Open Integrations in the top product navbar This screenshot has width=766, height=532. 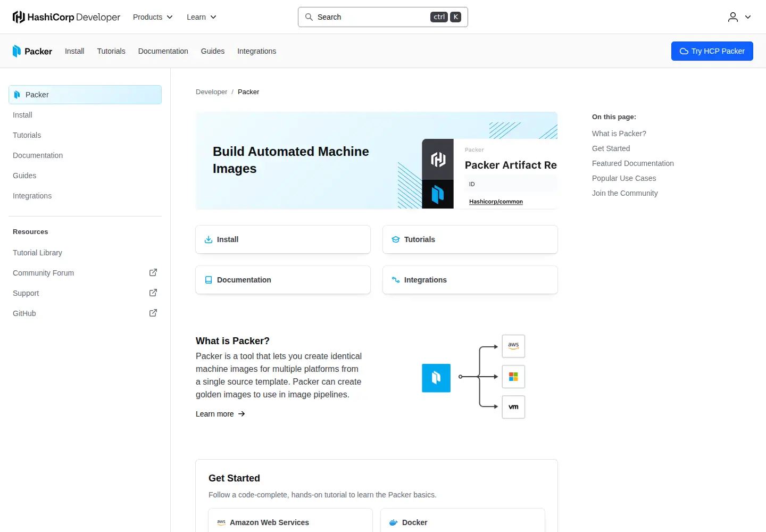[x=256, y=51]
